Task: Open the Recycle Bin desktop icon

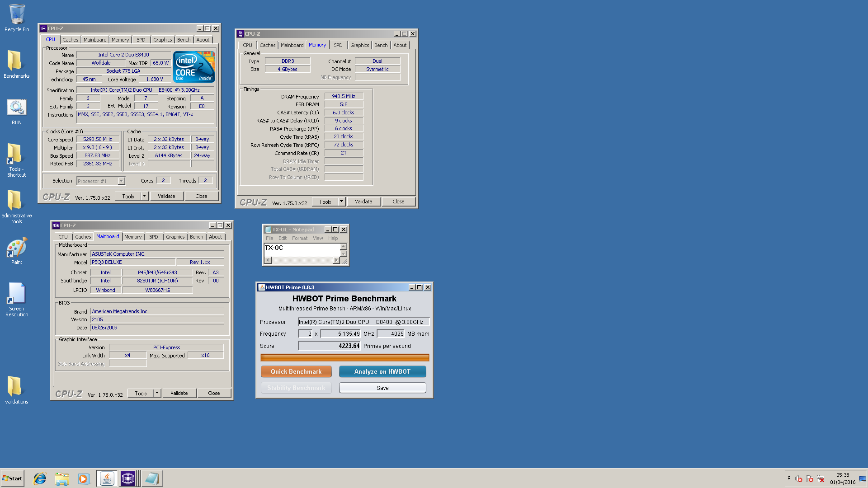Action: tap(17, 18)
